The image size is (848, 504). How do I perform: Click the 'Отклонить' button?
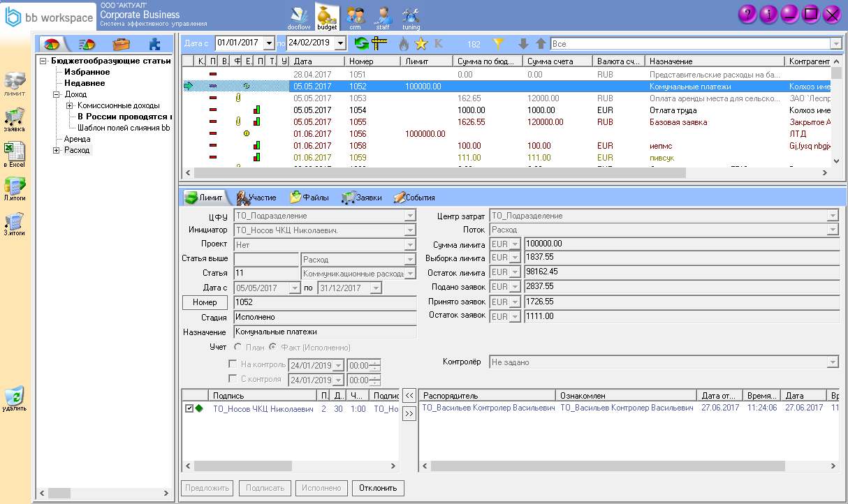(378, 488)
